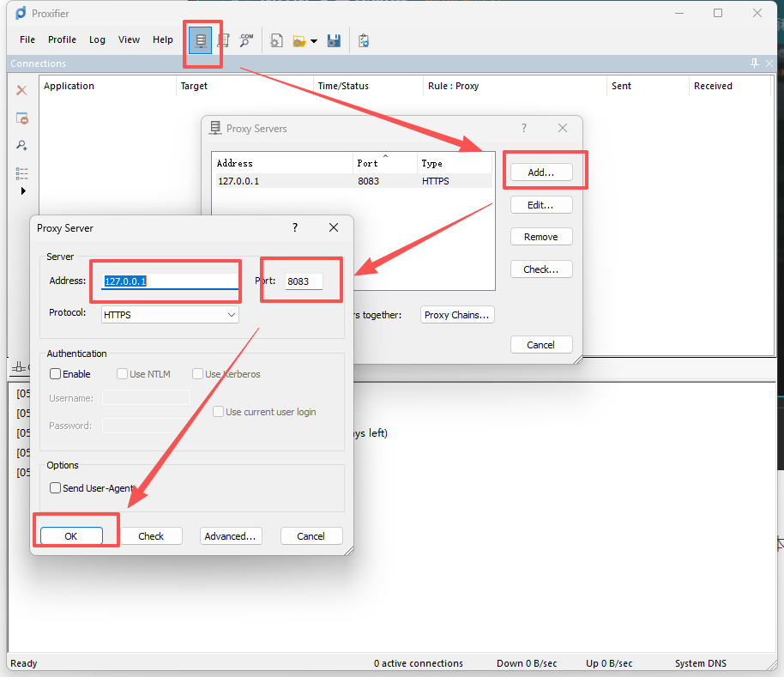Enable the Send User-Agent option

56,488
